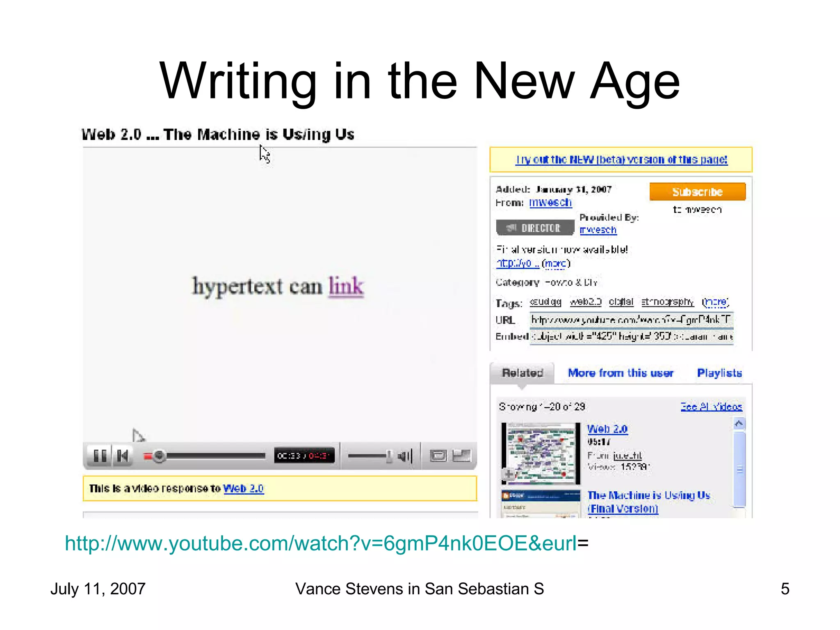Open the See All Videos link
This screenshot has height=630, width=840.
711,406
